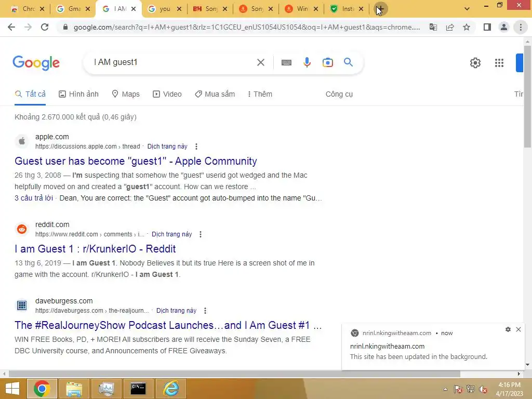This screenshot has width=532, height=399.
Task: Click the horizontal scrollbar at bottom
Action: click(234, 374)
